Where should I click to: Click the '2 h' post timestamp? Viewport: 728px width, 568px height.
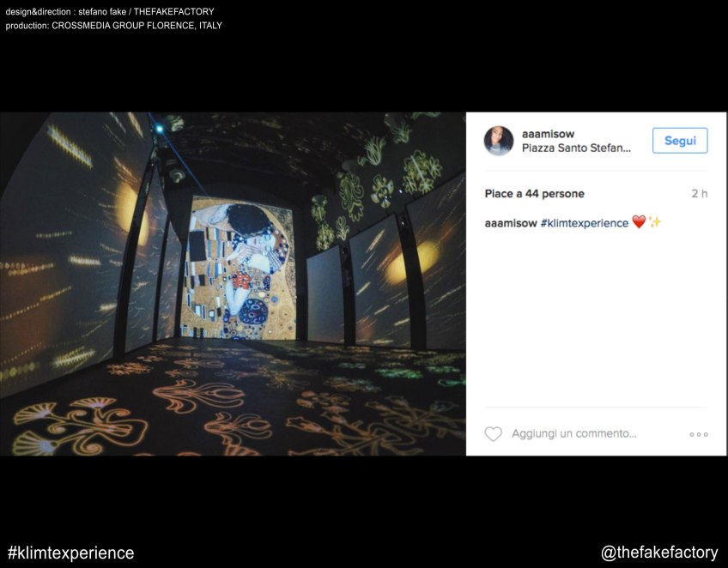pos(699,194)
